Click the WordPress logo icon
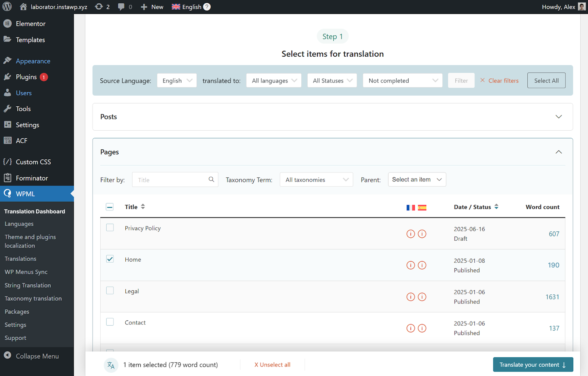 point(7,7)
